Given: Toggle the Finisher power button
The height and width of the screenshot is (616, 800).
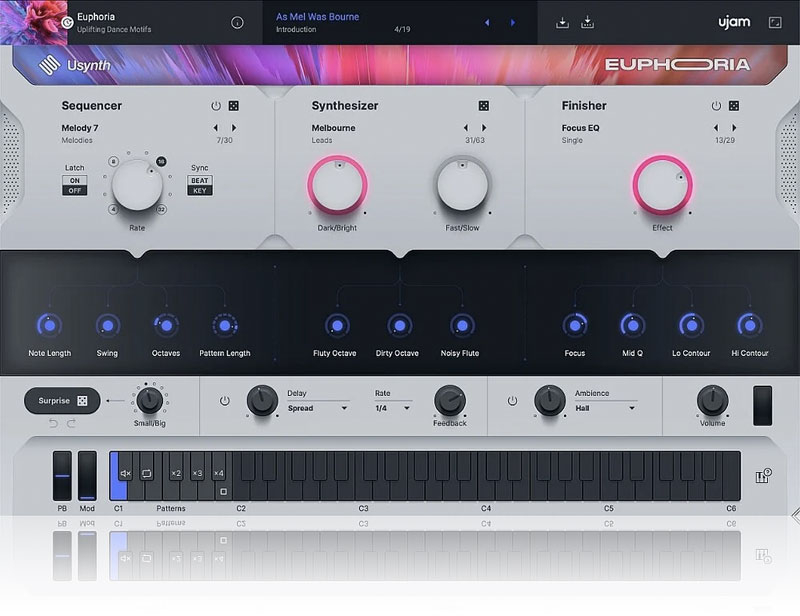Looking at the screenshot, I should tap(715, 106).
